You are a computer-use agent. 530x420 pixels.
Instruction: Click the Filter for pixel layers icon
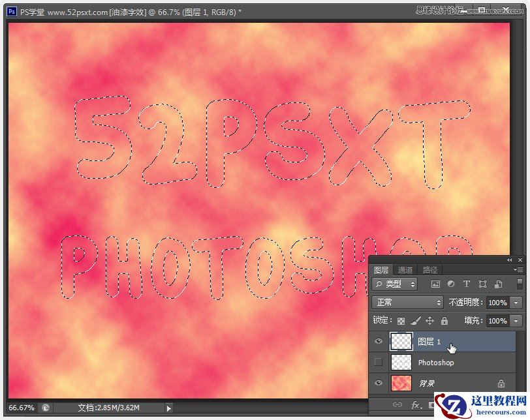click(x=435, y=284)
